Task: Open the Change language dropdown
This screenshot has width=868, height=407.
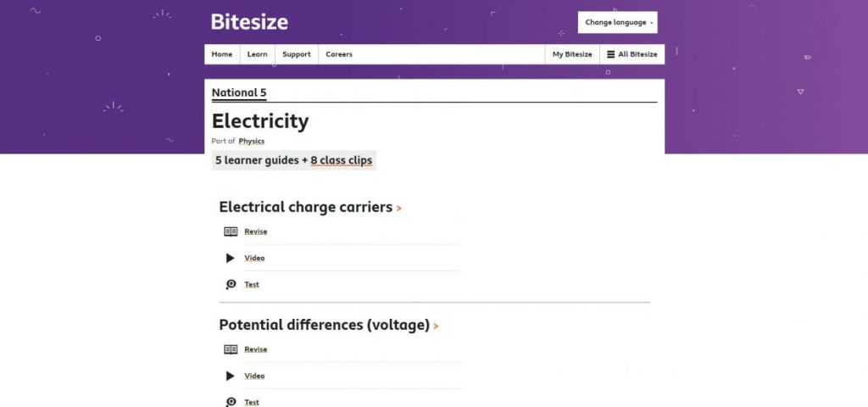Action: 618,23
